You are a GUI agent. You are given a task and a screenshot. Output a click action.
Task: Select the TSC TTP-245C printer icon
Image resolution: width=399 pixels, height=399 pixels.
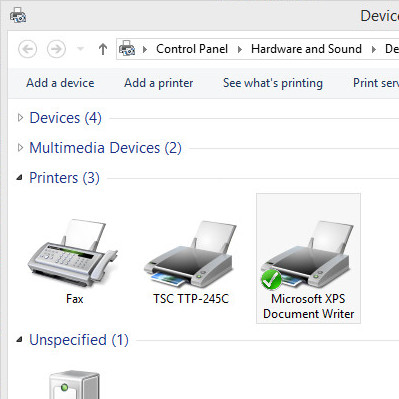pyautogui.click(x=190, y=254)
